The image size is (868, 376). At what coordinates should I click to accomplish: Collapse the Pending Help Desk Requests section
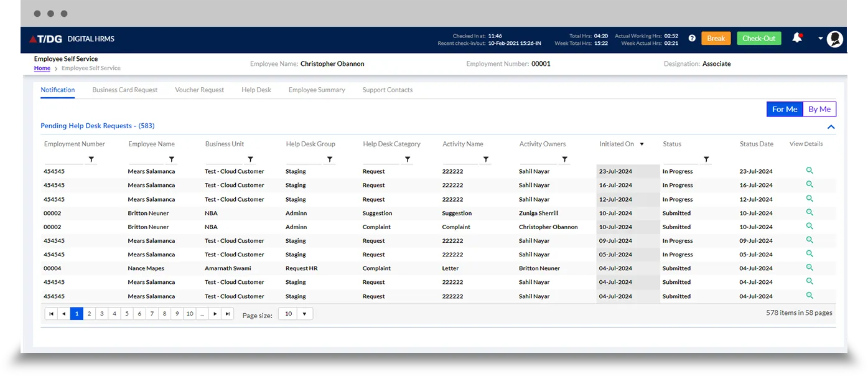[x=831, y=127]
